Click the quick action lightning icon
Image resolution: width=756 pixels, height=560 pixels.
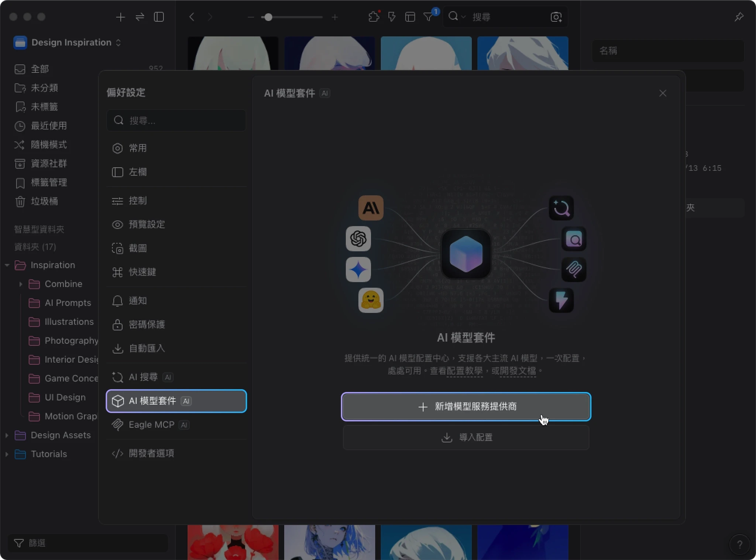[392, 17]
